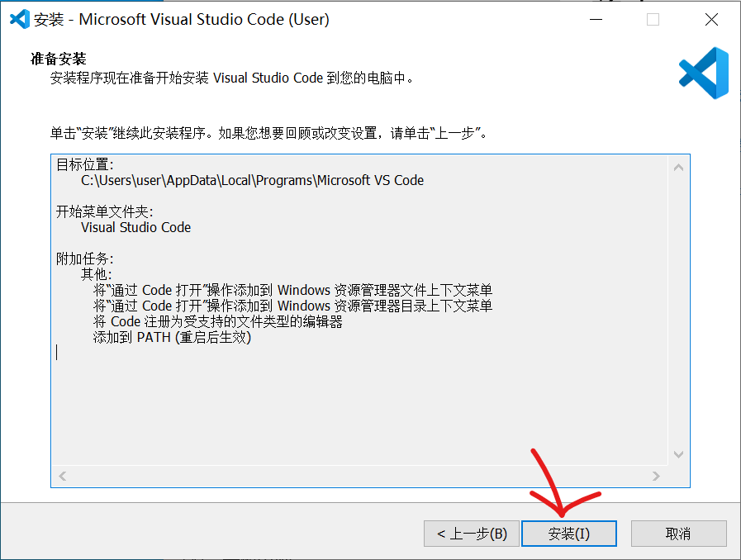Click the Microsoft VS Code install path line

[x=252, y=180]
